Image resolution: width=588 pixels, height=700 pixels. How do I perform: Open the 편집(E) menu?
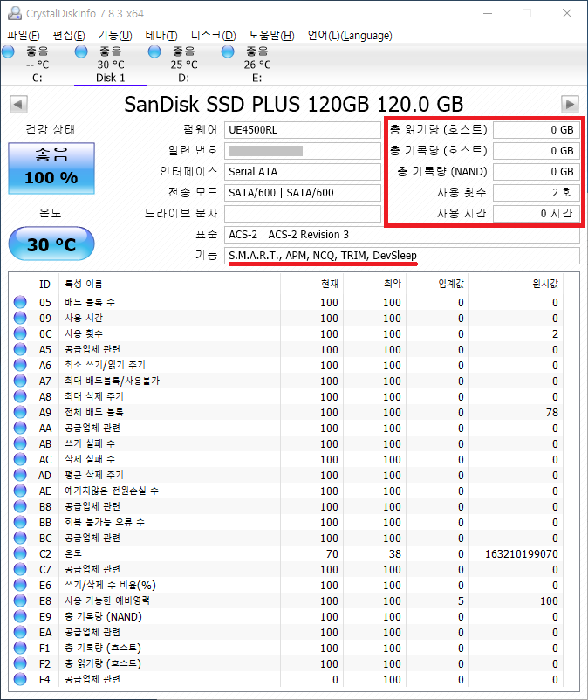click(69, 35)
